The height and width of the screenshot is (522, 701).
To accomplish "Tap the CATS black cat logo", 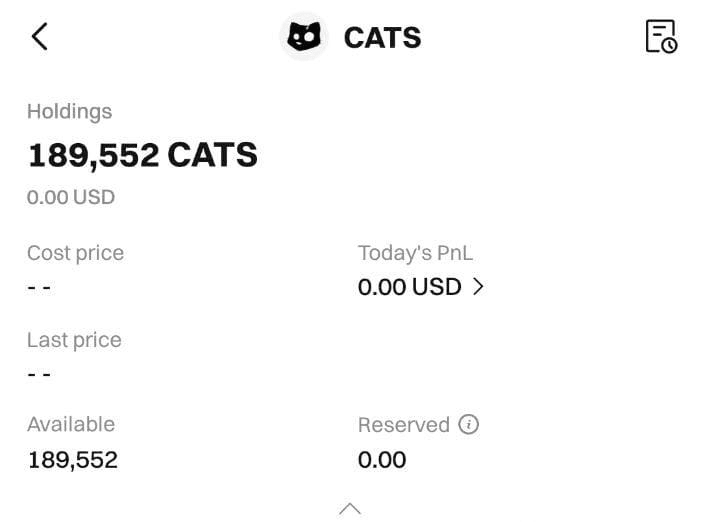I will pos(304,37).
